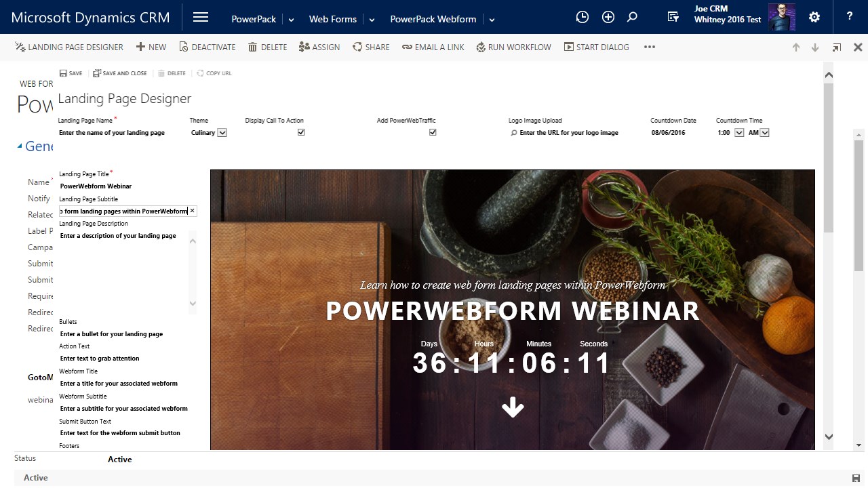Expand the PowerPack Webform record chevron
Image resolution: width=868 pixels, height=488 pixels.
point(492,20)
